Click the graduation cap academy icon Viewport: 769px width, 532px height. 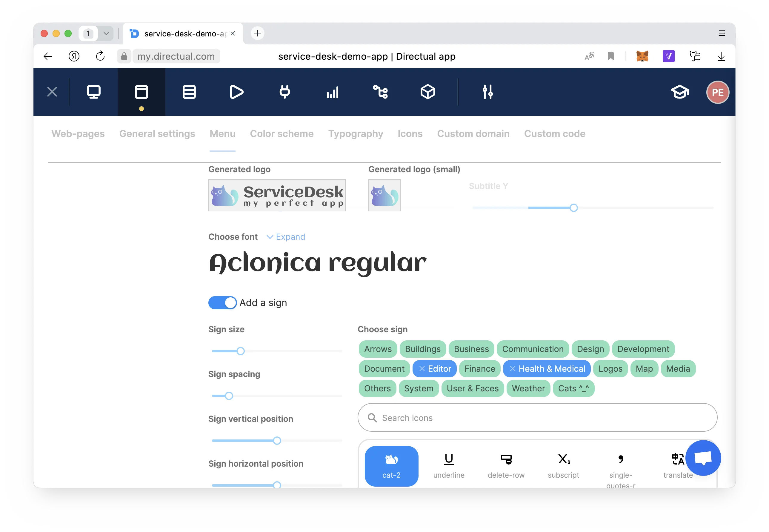[x=679, y=92]
